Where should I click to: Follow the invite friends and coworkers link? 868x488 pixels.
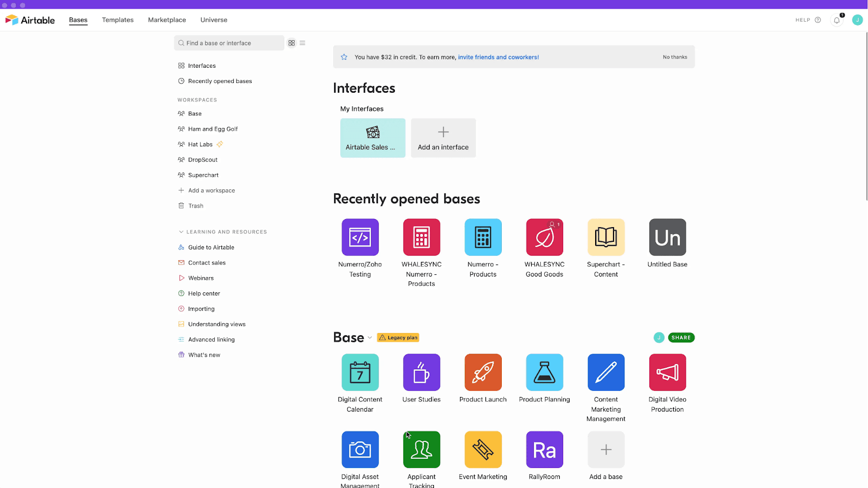point(499,57)
